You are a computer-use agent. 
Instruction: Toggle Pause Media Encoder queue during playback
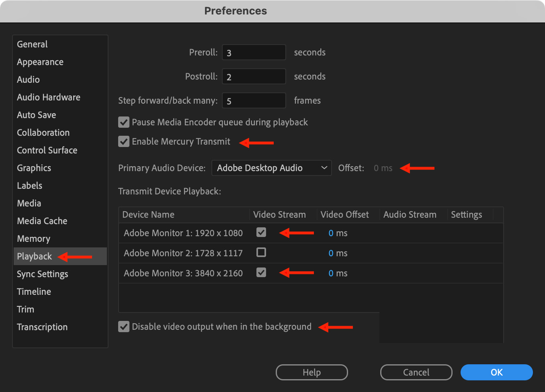(124, 122)
